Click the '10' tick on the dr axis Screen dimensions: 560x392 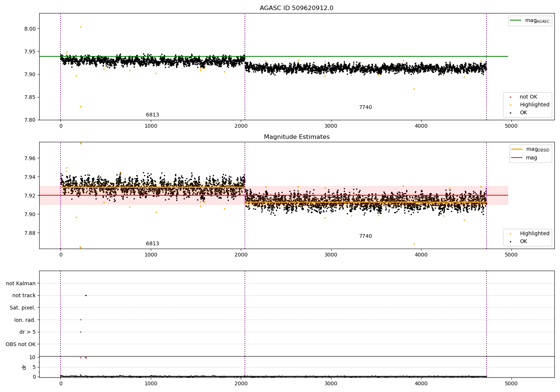[x=32, y=357]
